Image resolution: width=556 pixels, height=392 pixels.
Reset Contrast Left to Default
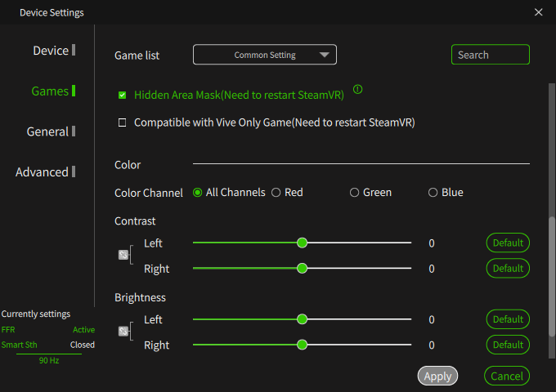pyautogui.click(x=508, y=243)
